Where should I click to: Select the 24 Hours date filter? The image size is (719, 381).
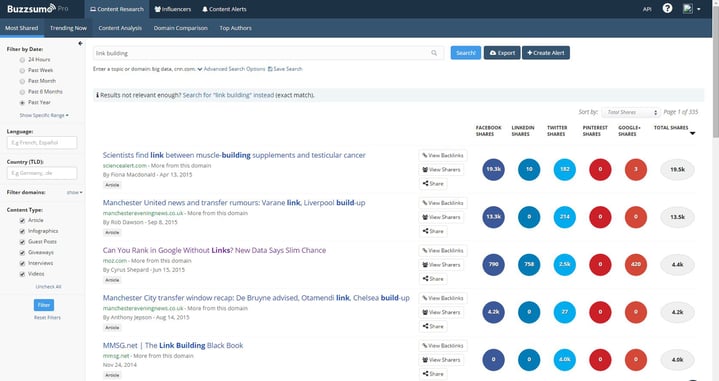pos(22,60)
